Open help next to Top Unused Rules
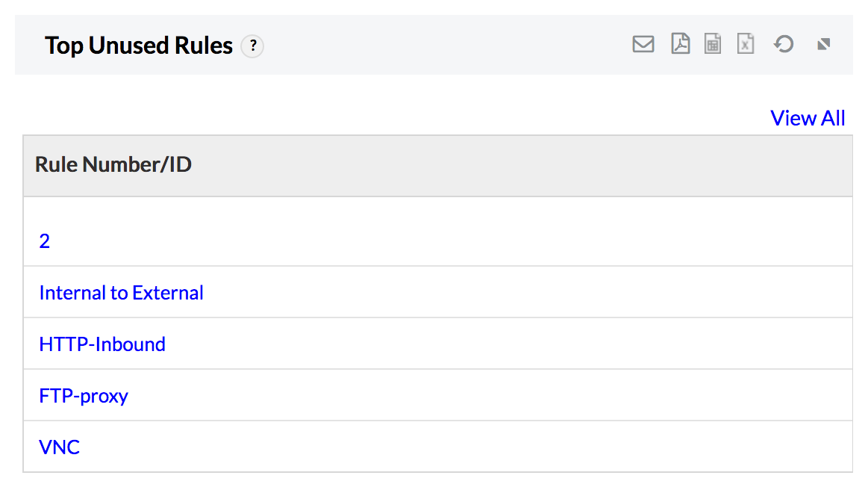 (x=253, y=46)
